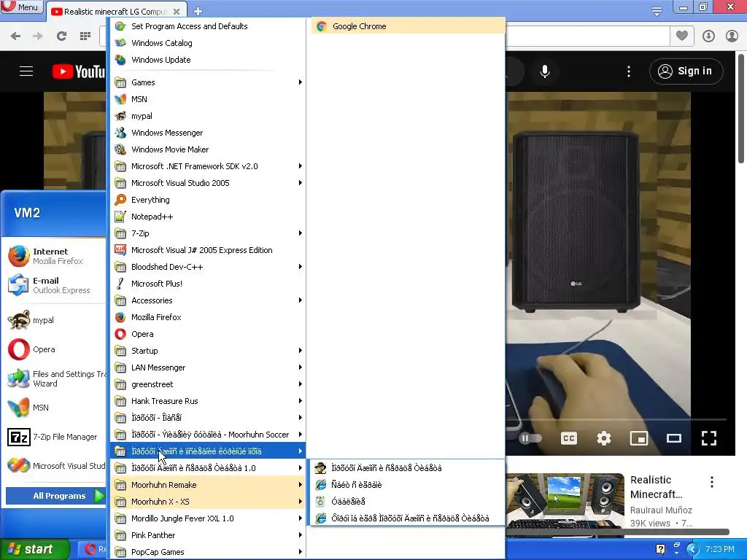Expand Microsoft .NET Framework SDK v2.0 submenu
The height and width of the screenshot is (560, 747).
pyautogui.click(x=208, y=166)
